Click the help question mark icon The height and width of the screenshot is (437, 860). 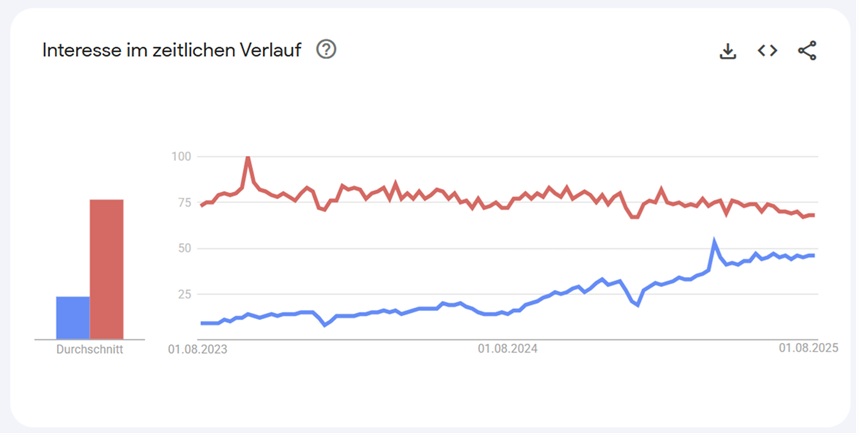326,49
